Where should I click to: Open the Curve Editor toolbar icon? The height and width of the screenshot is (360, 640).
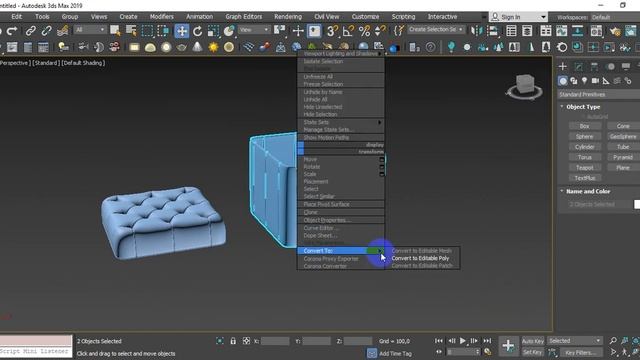562,31
